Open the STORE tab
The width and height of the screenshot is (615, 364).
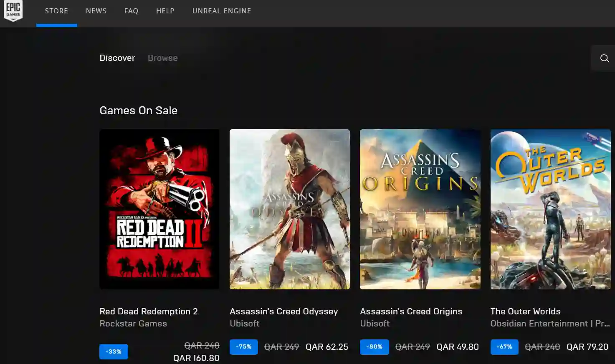[x=56, y=11]
